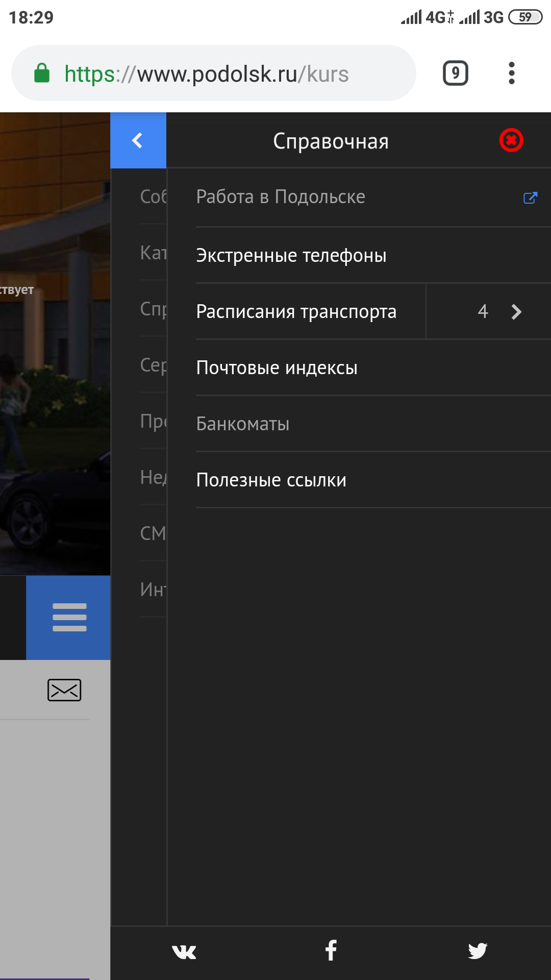Open Полезные ссылки entry
The width and height of the screenshot is (551, 980).
(x=271, y=480)
